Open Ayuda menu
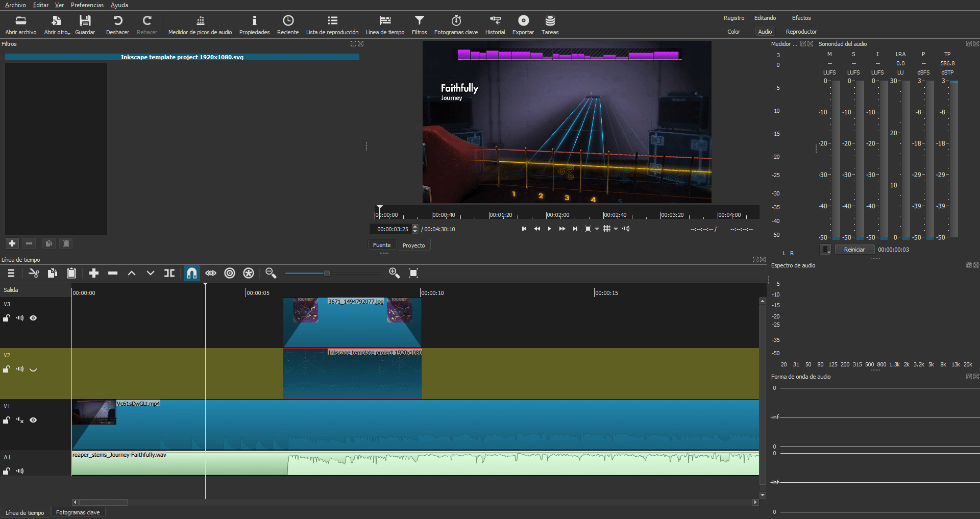980x519 pixels. [x=119, y=5]
